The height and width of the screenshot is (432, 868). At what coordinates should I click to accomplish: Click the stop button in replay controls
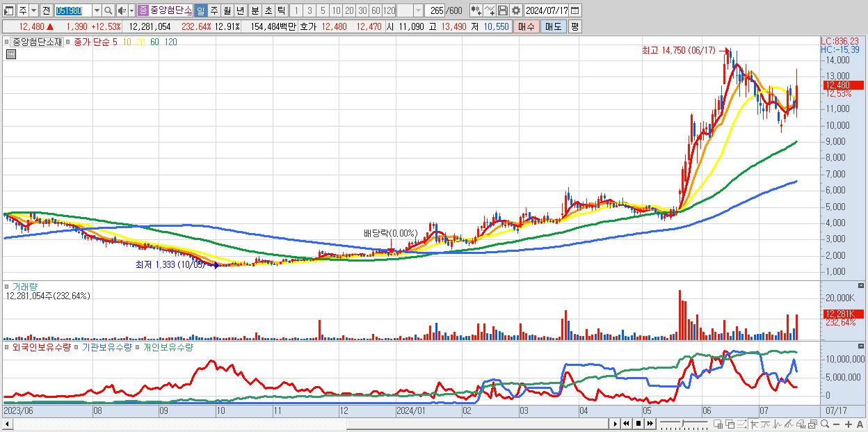point(638,424)
